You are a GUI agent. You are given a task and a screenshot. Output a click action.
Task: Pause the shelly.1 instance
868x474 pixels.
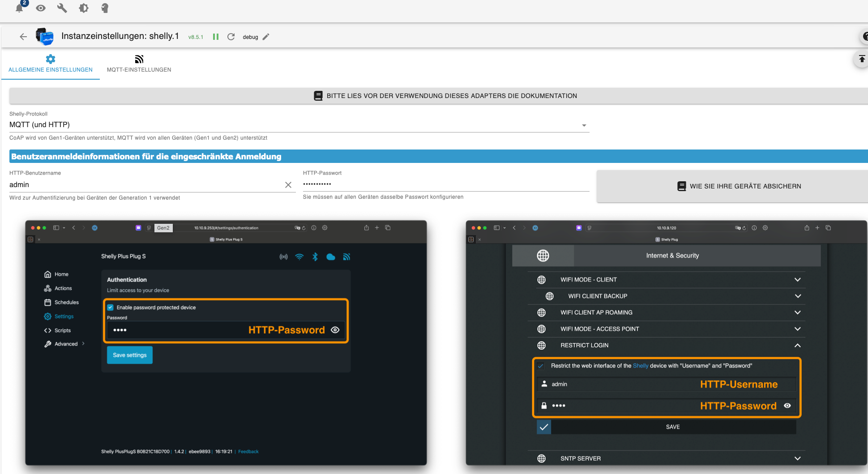(x=216, y=37)
